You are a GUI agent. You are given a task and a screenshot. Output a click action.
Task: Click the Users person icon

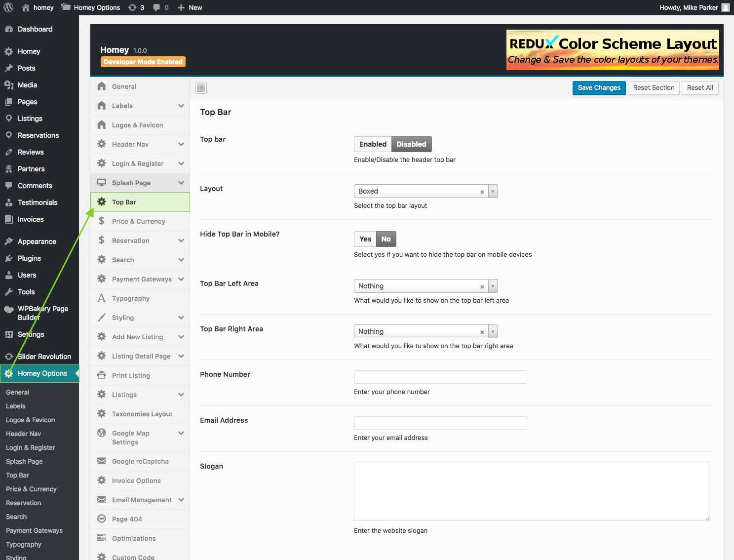pos(8,275)
